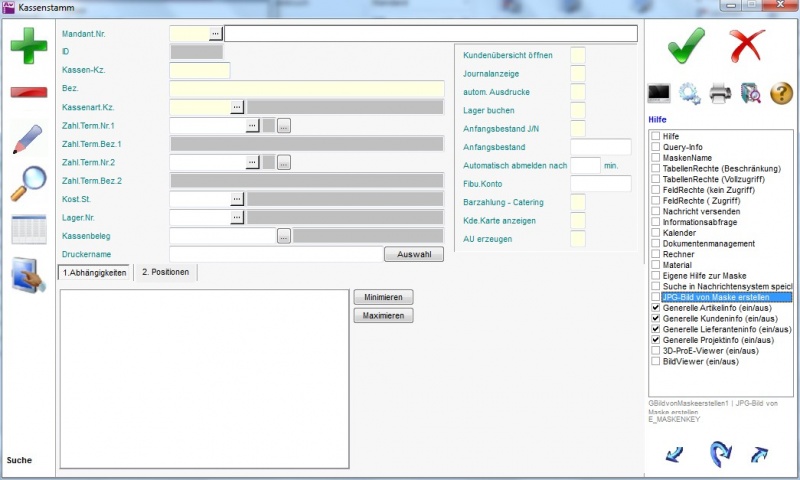This screenshot has width=800, height=480.
Task: Open search with the magnifying glass icon
Action: (x=28, y=183)
